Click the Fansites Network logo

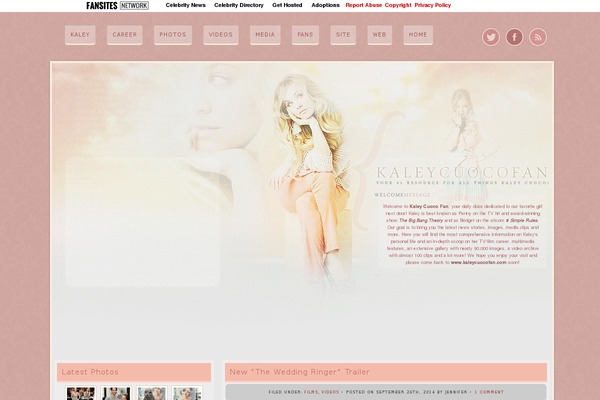pos(117,5)
